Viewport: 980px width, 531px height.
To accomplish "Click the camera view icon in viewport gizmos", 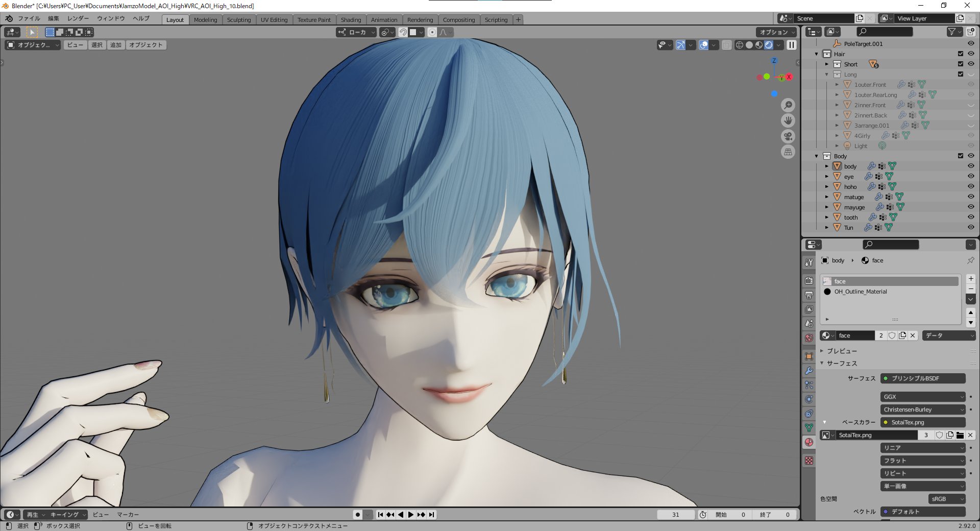I will pyautogui.click(x=788, y=136).
